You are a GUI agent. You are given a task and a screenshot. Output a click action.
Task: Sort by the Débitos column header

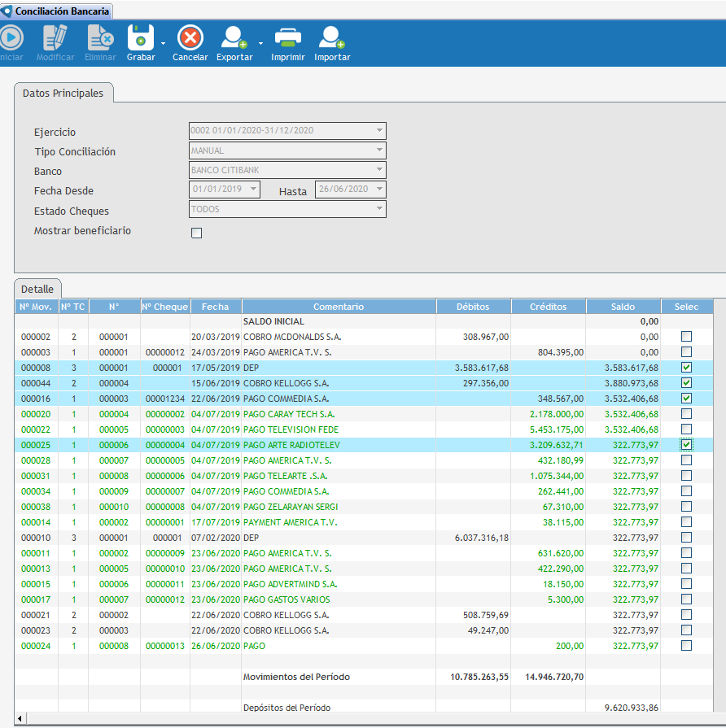(x=473, y=307)
